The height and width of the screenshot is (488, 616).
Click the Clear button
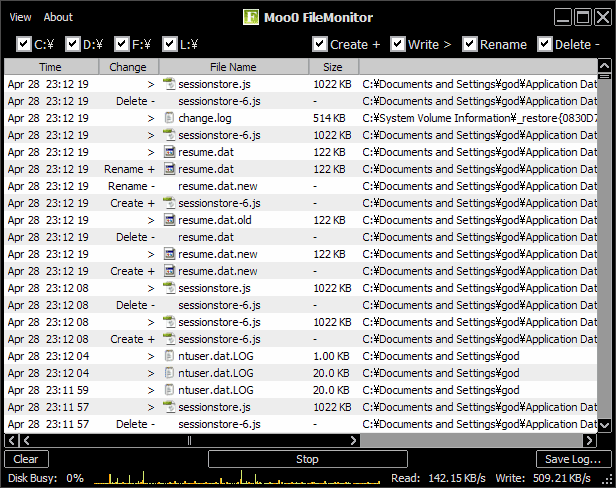(x=26, y=459)
